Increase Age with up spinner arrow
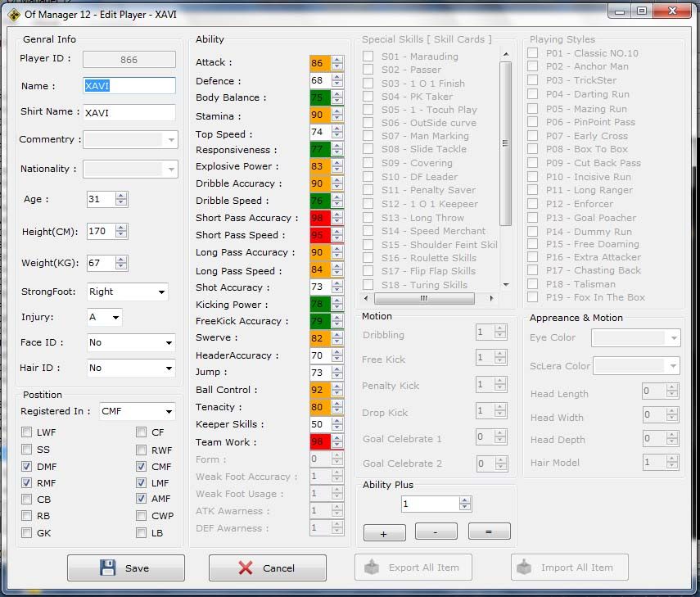Screen dimensions: 700x597 click(x=121, y=196)
